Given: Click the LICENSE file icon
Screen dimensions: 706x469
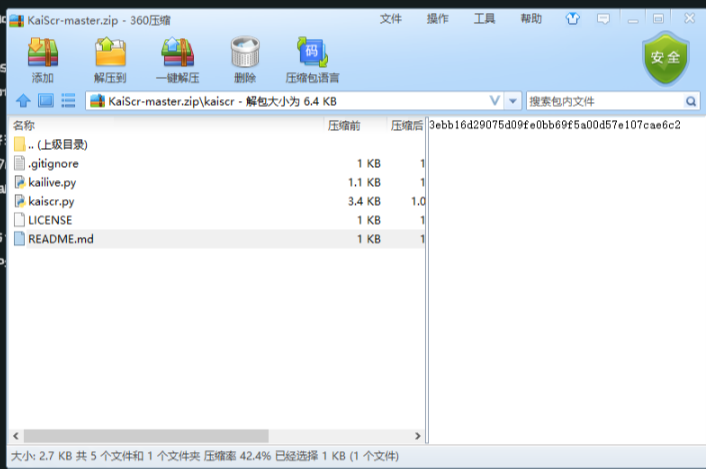Looking at the screenshot, I should click(19, 220).
